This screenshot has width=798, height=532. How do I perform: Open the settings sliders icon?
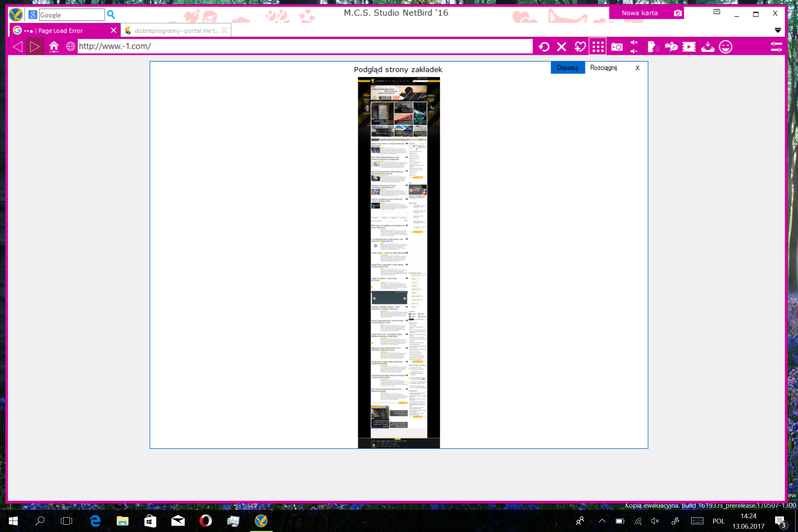coord(776,47)
